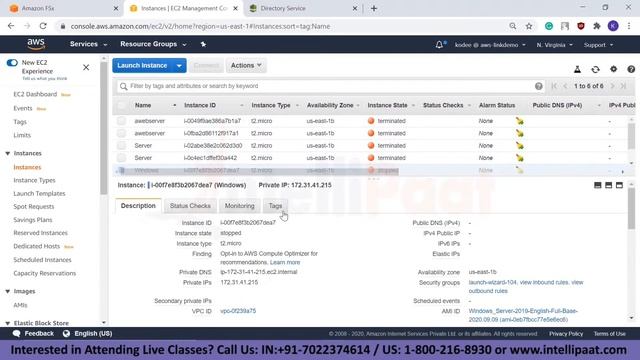
Task: Refresh the instances list
Action: tap(596, 69)
